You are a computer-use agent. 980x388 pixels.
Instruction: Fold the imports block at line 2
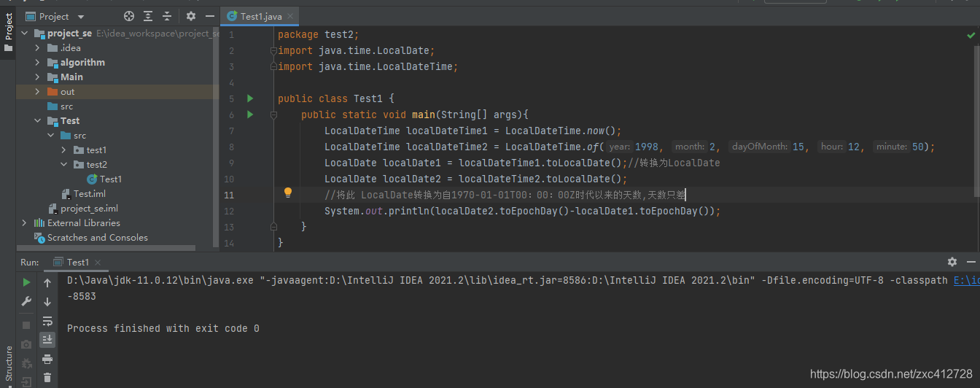tap(273, 50)
